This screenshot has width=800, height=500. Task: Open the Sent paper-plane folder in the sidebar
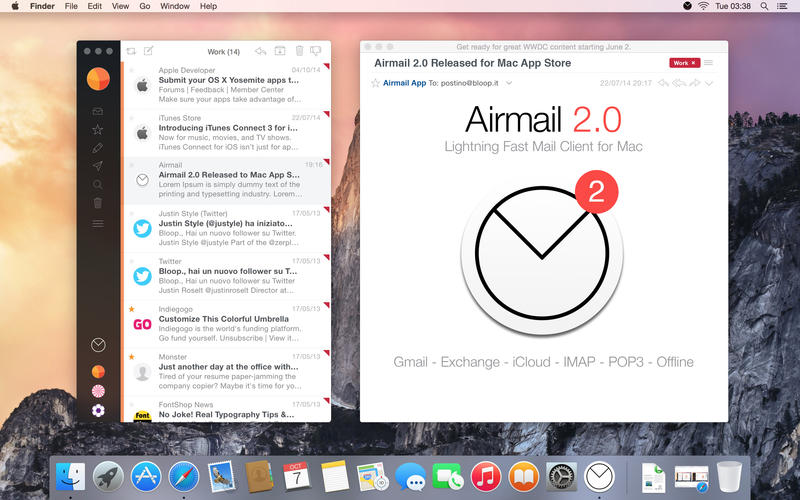tap(98, 166)
